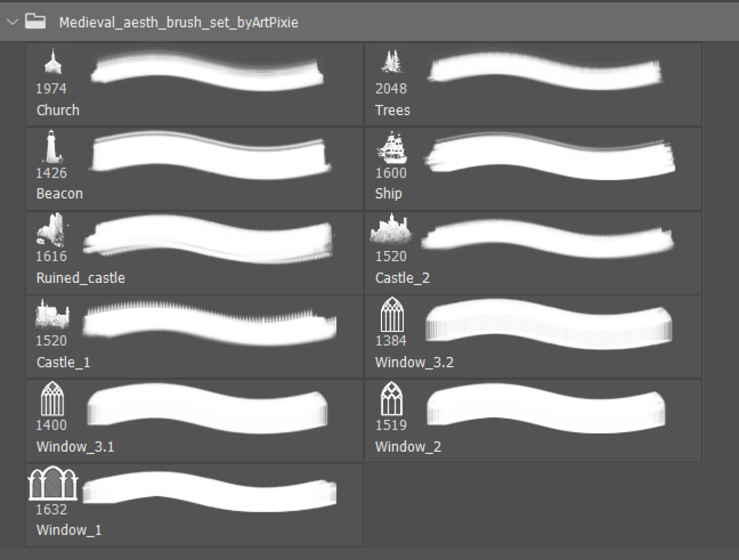This screenshot has width=739, height=560.
Task: Click the Castle_1 stroke preview
Action: click(210, 323)
